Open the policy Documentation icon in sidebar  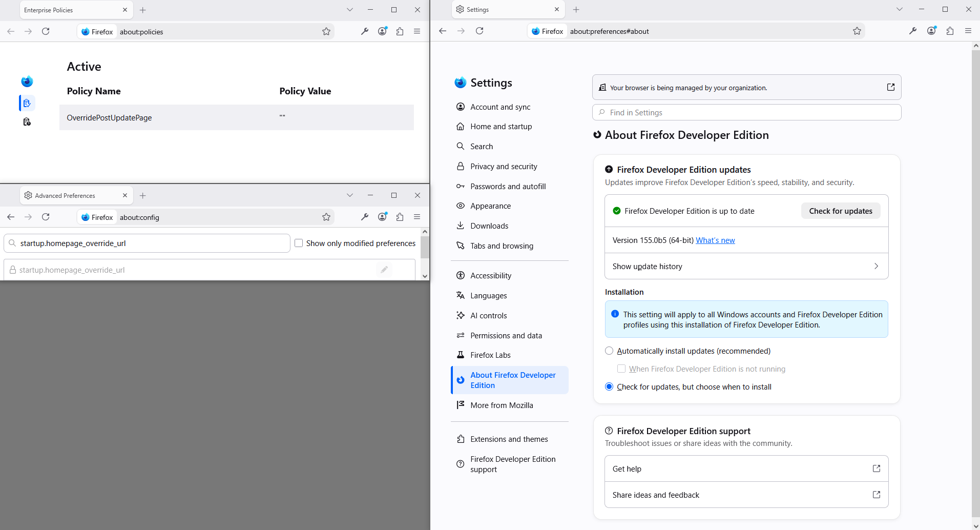click(27, 122)
